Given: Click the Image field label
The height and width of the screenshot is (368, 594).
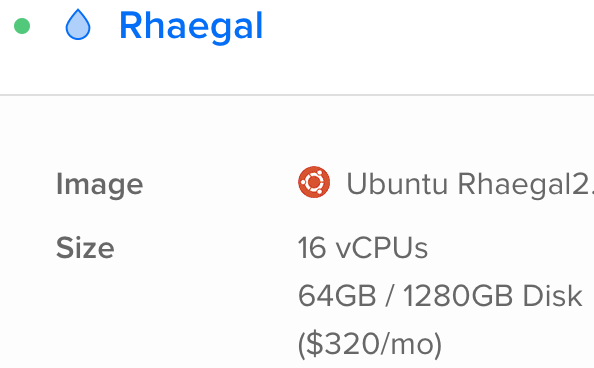Looking at the screenshot, I should pyautogui.click(x=100, y=185).
